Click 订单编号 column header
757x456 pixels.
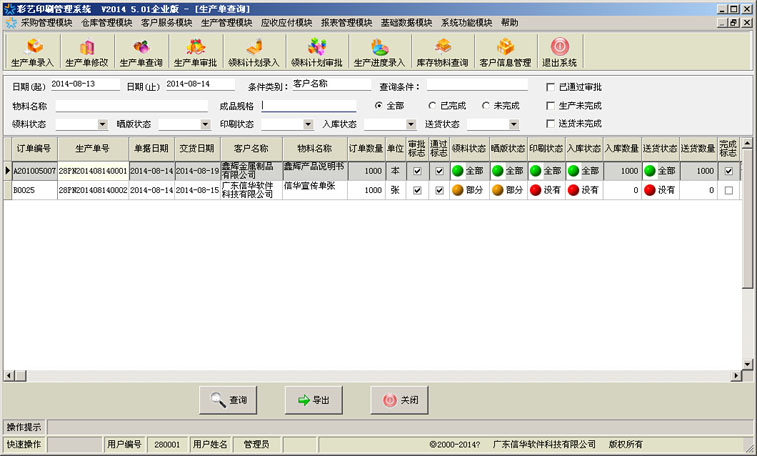(34, 149)
